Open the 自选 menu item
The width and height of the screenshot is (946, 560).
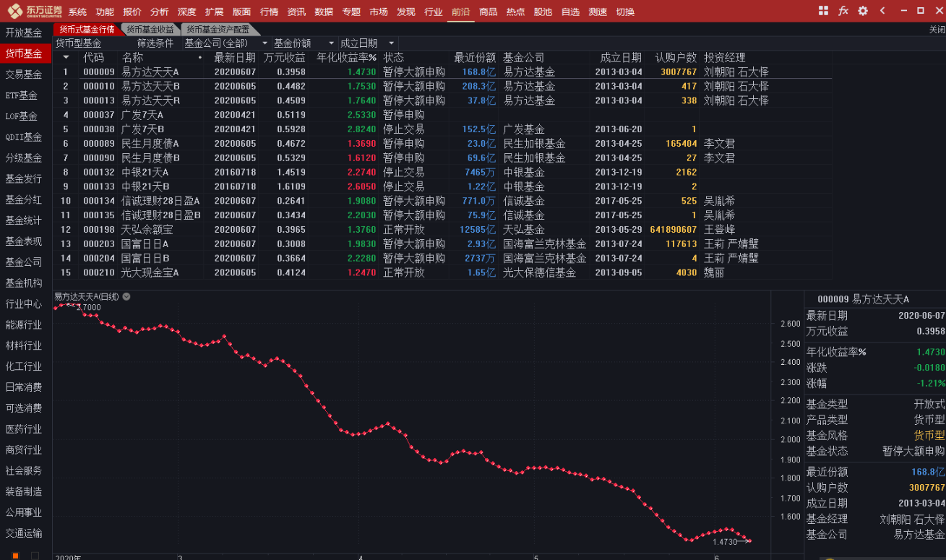[570, 12]
